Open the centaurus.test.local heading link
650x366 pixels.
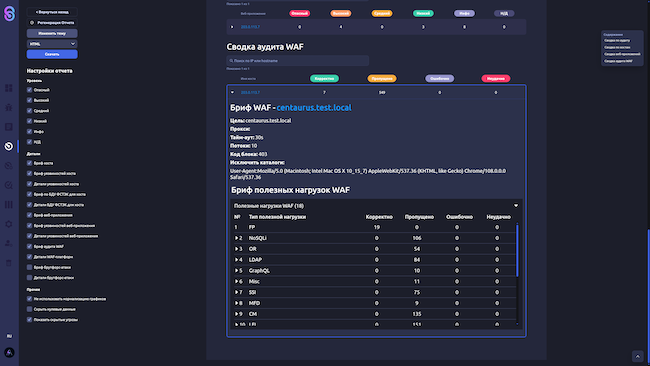point(314,108)
